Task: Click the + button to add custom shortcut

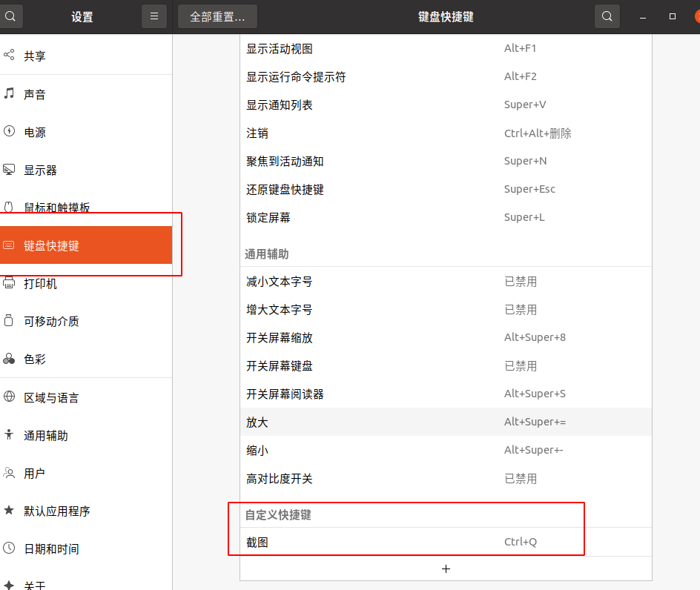Action: click(x=446, y=569)
